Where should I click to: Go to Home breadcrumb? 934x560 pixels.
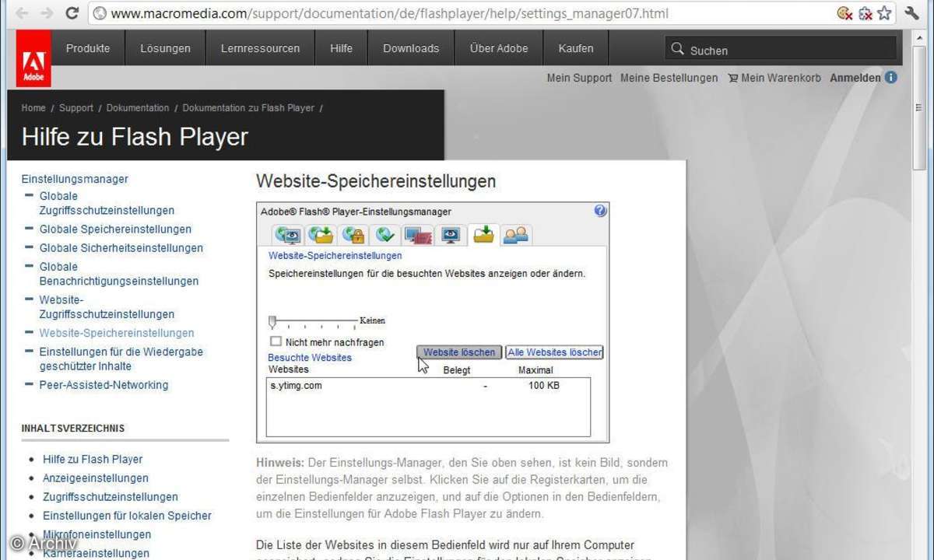pos(33,108)
